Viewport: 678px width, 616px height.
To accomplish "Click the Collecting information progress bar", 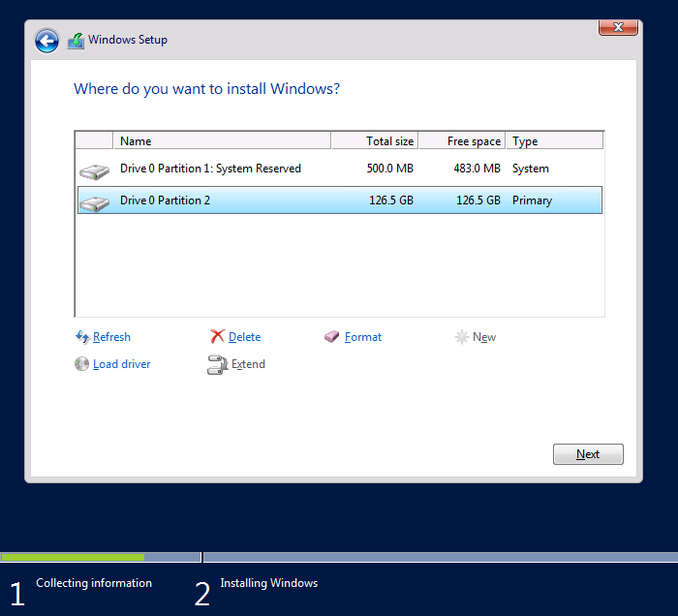I will [x=101, y=557].
